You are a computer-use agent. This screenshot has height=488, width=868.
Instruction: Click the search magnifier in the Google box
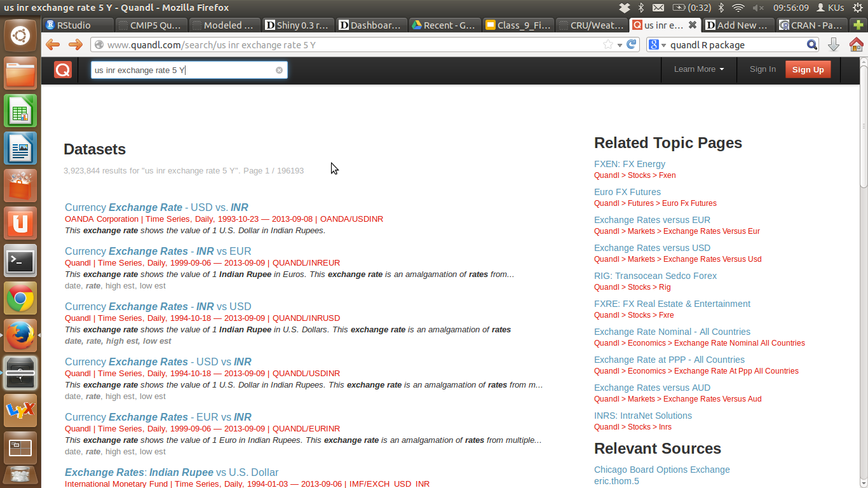point(812,44)
